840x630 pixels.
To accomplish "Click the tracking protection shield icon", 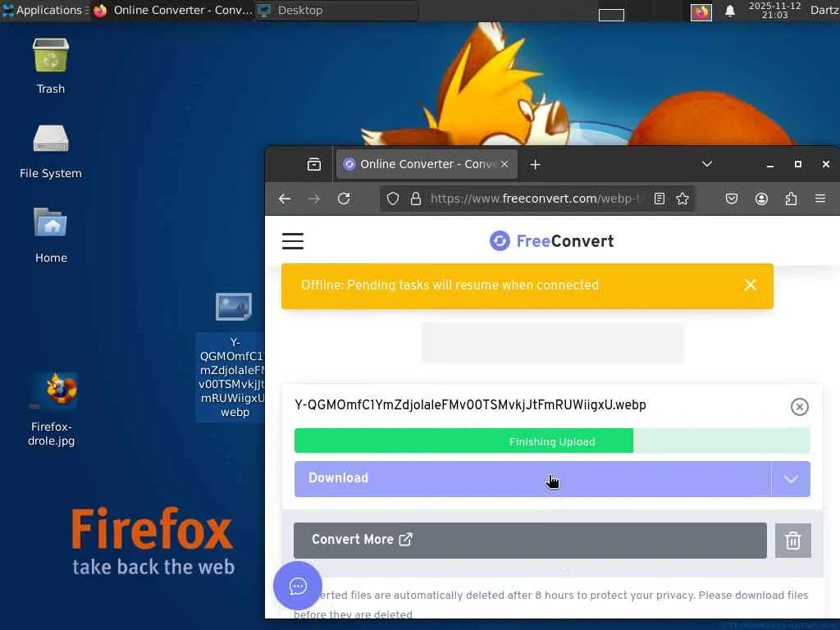I will click(x=393, y=199).
